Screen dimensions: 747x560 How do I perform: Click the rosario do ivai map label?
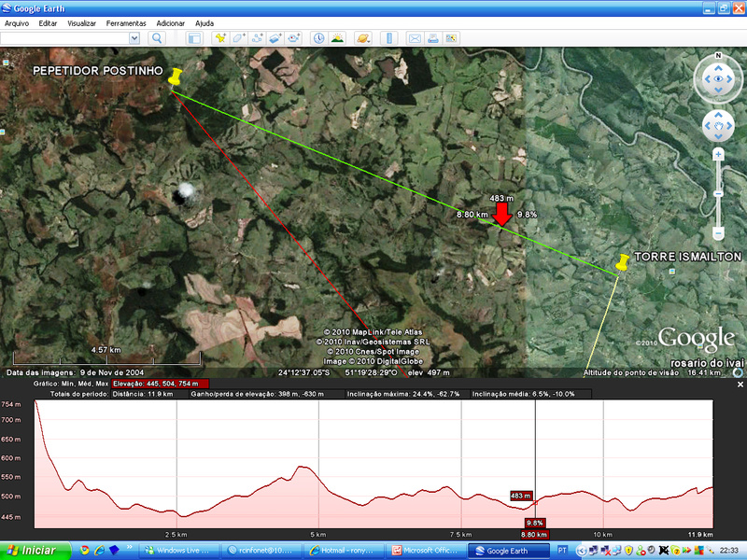[707, 363]
